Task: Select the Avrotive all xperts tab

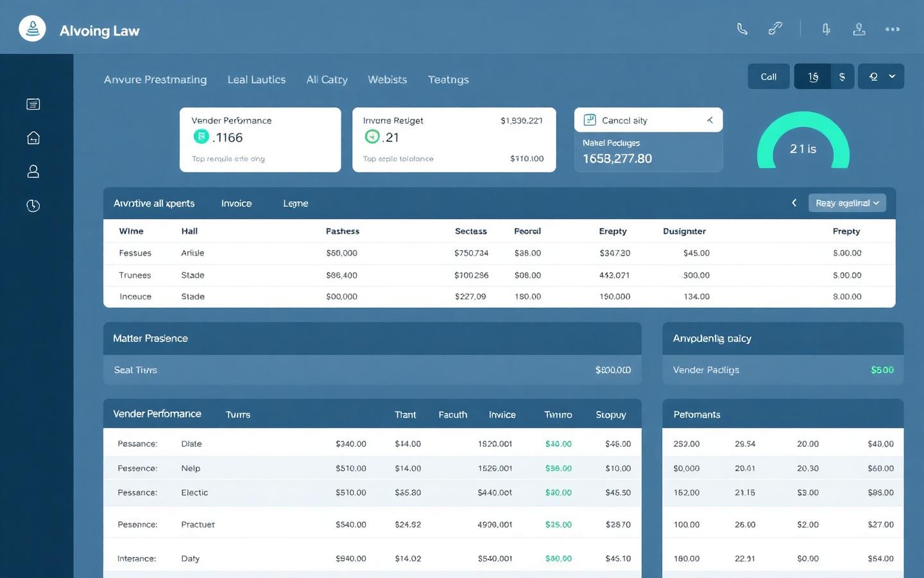Action: [154, 204]
